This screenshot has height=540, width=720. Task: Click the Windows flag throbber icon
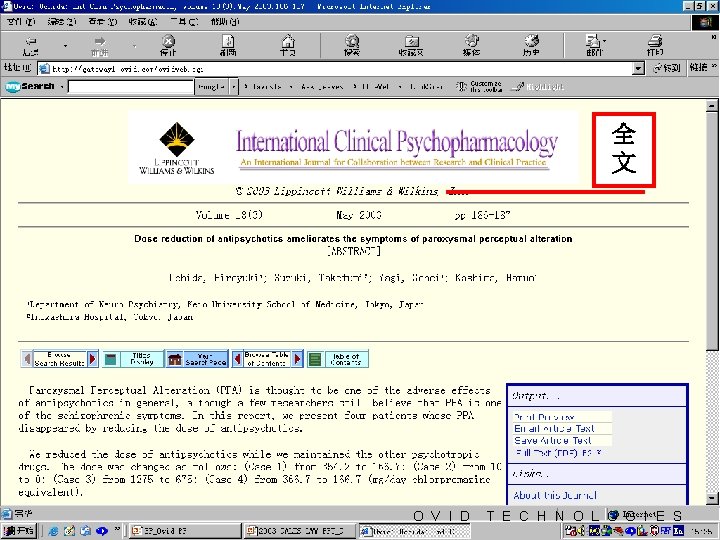[705, 22]
